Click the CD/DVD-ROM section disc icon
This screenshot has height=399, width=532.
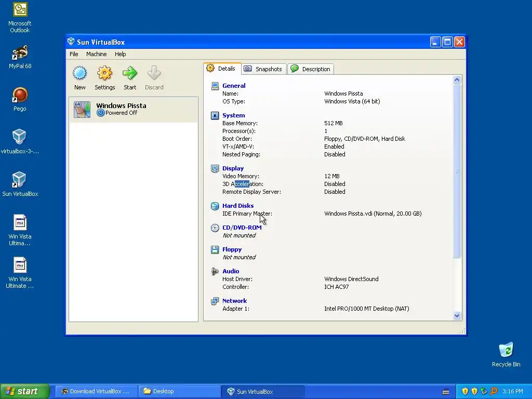[x=215, y=228]
